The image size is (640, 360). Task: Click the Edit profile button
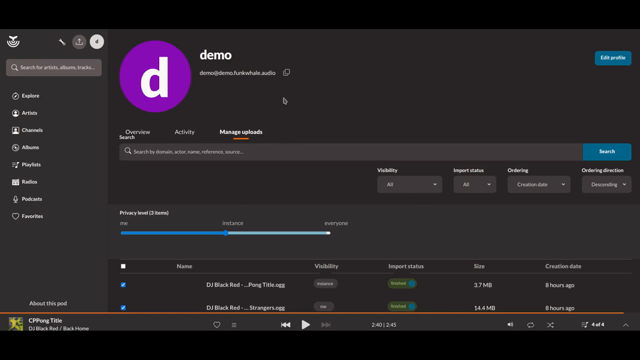click(x=613, y=58)
